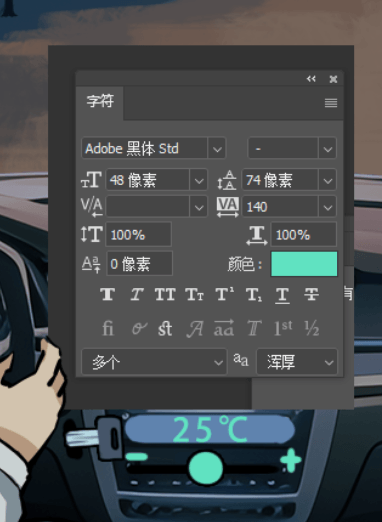Apply Superscript text style icon
Viewport: 382px width, 522px height.
[224, 295]
